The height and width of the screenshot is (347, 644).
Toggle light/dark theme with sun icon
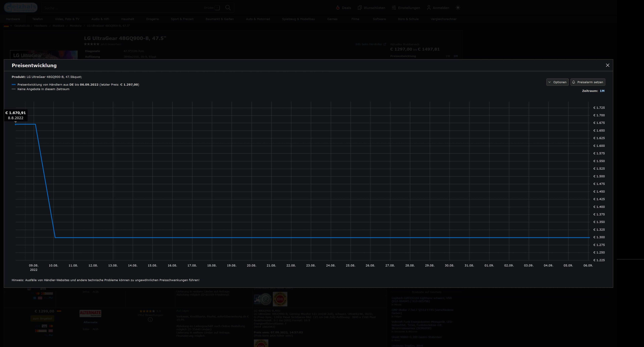click(458, 8)
